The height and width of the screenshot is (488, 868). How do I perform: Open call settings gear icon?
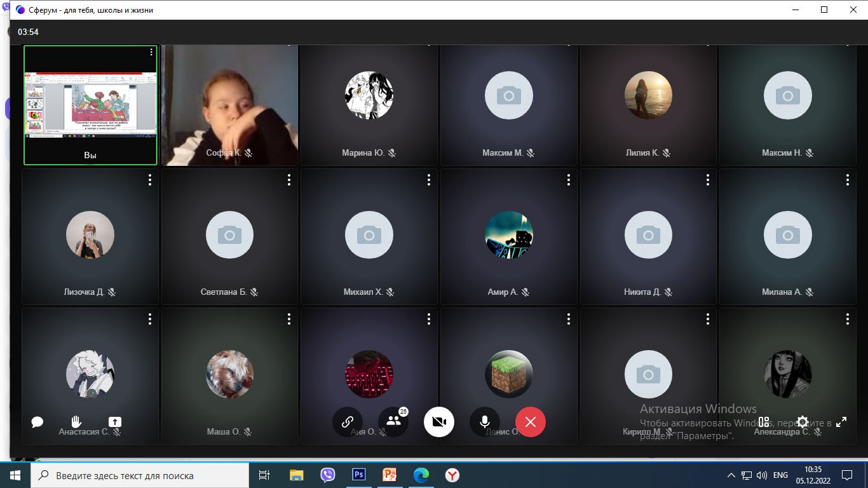point(803,422)
